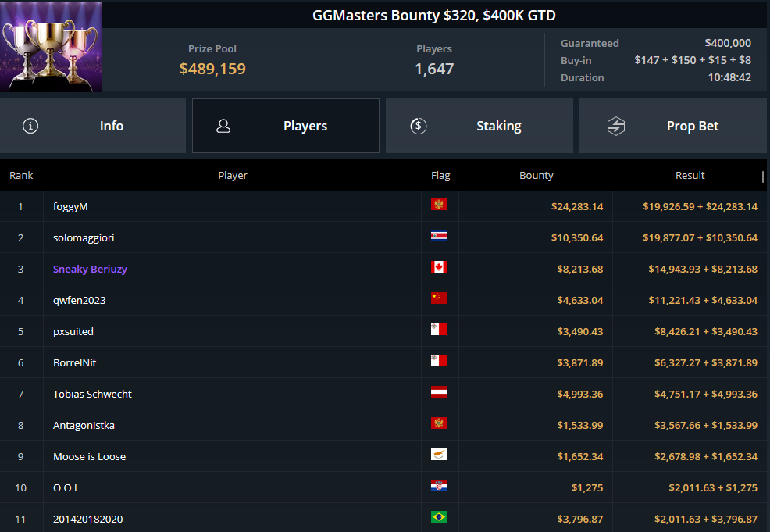
Task: Select player Tobias Schwecht
Action: point(92,394)
